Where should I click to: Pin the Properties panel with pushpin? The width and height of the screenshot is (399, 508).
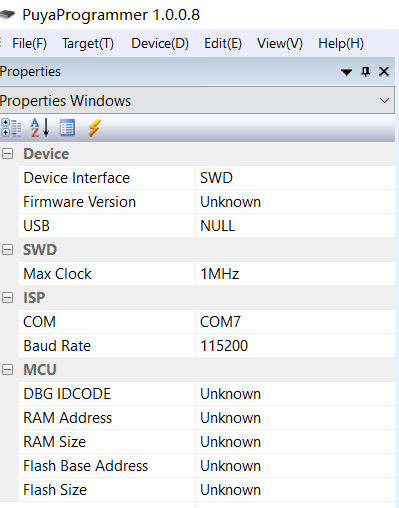tap(366, 72)
